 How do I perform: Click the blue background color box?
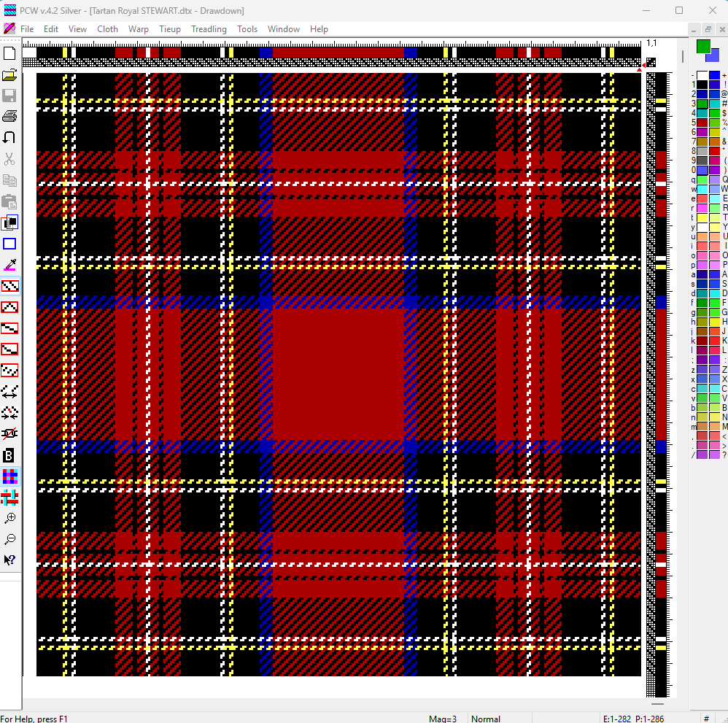713,55
